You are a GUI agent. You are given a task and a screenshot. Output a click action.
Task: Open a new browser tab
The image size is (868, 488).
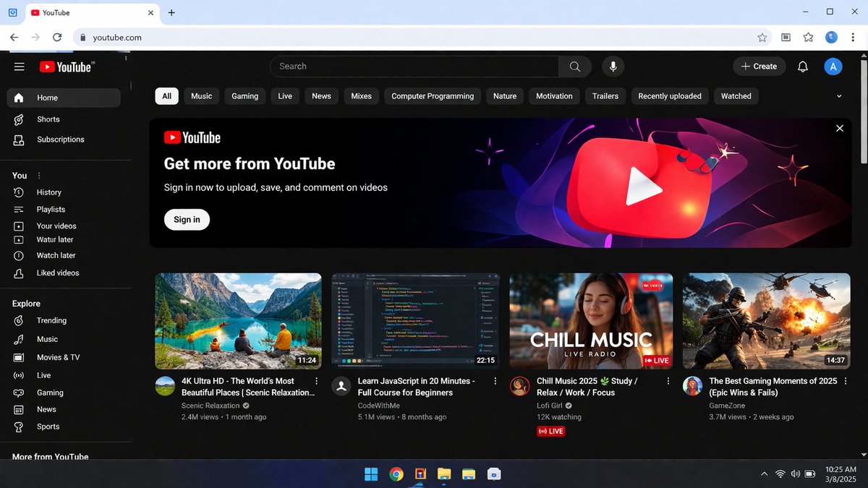coord(171,12)
